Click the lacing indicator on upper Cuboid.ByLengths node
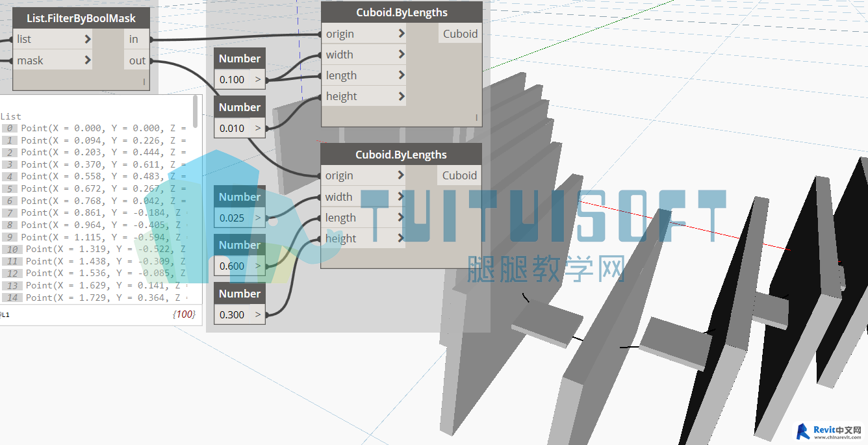Image resolution: width=868 pixels, height=445 pixels. tap(476, 118)
